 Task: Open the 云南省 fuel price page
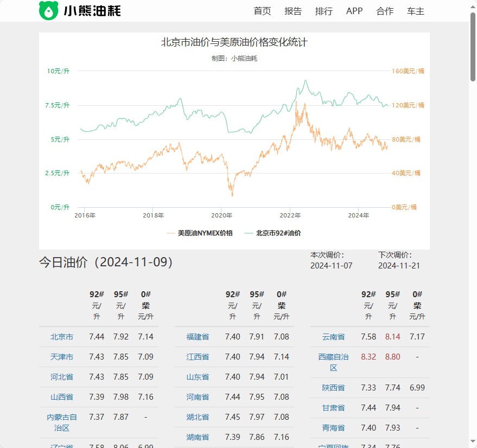coord(332,336)
